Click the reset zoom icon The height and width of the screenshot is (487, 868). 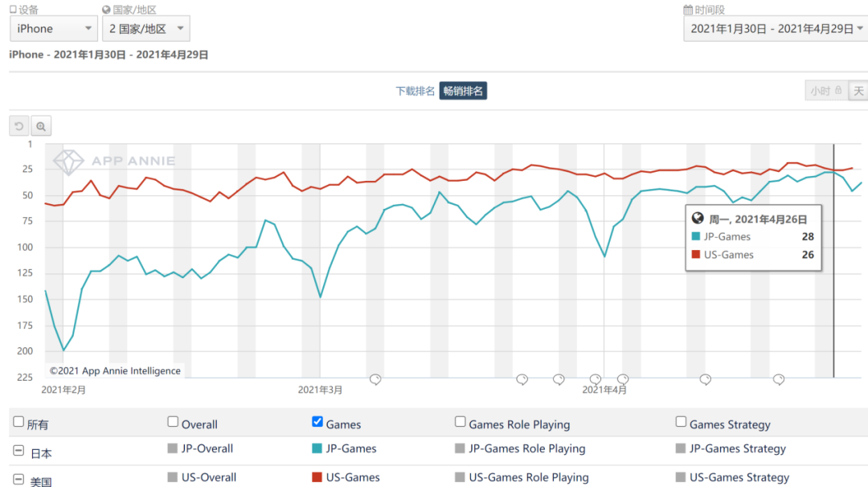tap(19, 125)
